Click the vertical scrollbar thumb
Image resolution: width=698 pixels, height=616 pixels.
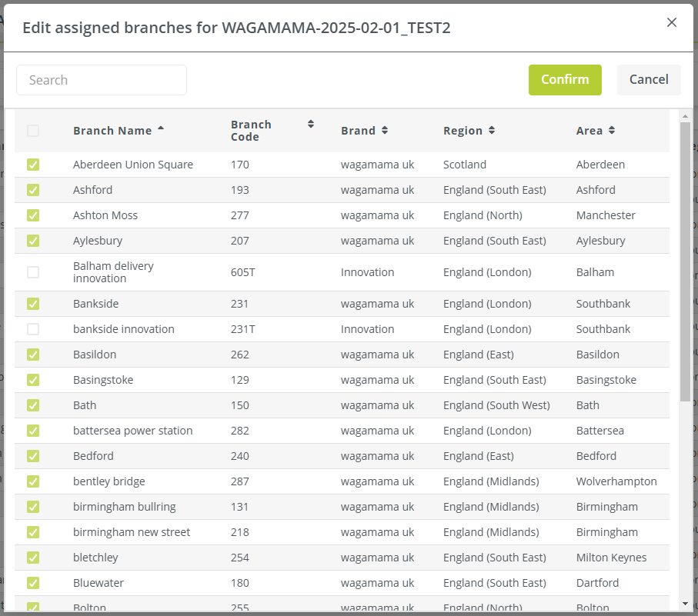[685, 261]
